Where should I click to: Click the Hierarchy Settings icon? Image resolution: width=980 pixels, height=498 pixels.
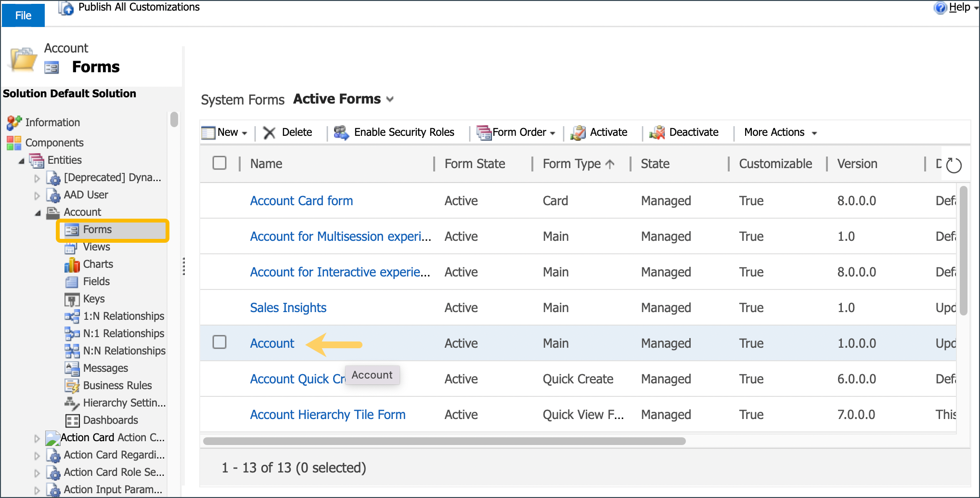pyautogui.click(x=72, y=403)
